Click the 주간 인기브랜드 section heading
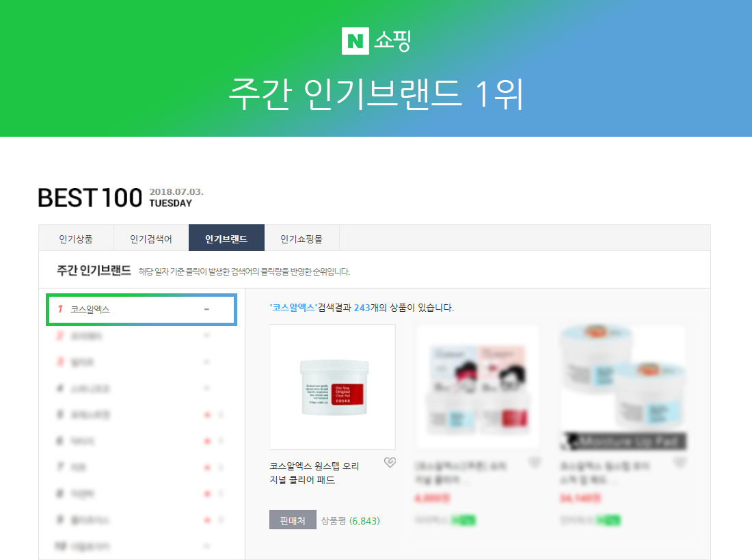 tap(94, 271)
